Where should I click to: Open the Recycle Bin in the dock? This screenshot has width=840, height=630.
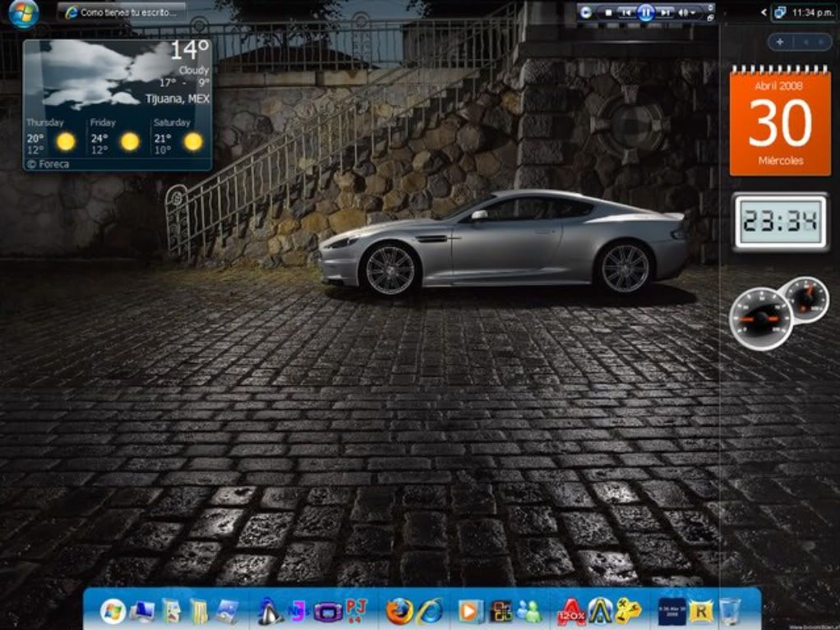pyautogui.click(x=730, y=611)
